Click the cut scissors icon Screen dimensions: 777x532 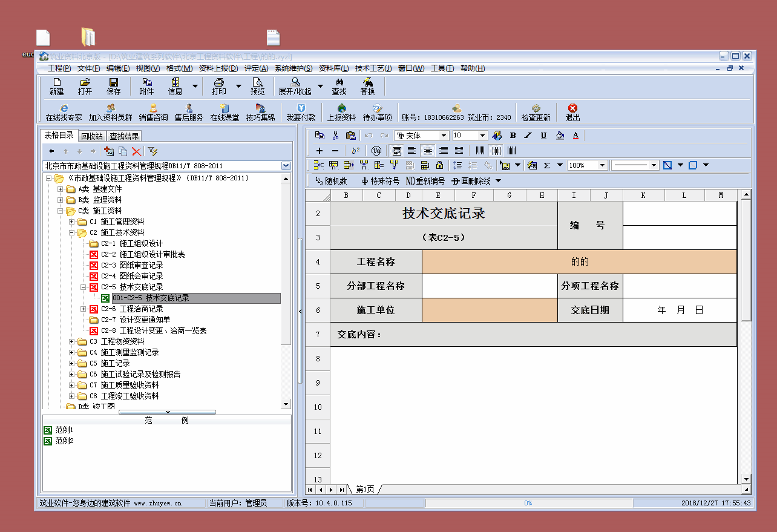click(335, 136)
